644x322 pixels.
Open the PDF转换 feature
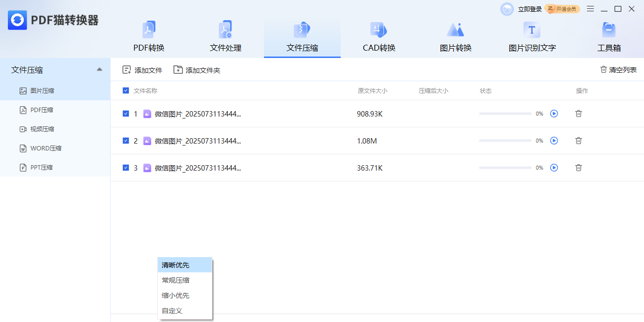148,37
